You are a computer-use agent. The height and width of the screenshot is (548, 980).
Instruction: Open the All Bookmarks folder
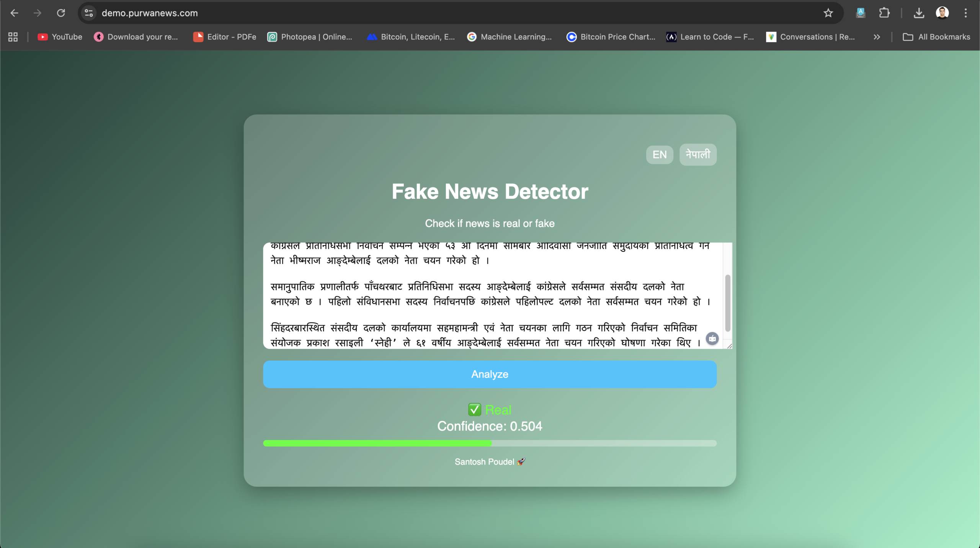pos(936,37)
